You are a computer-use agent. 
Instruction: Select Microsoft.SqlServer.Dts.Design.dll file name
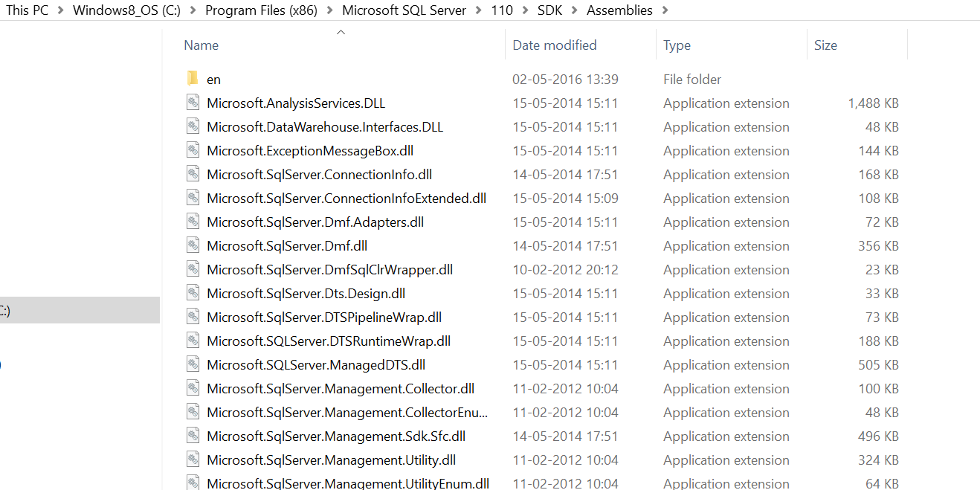point(306,294)
